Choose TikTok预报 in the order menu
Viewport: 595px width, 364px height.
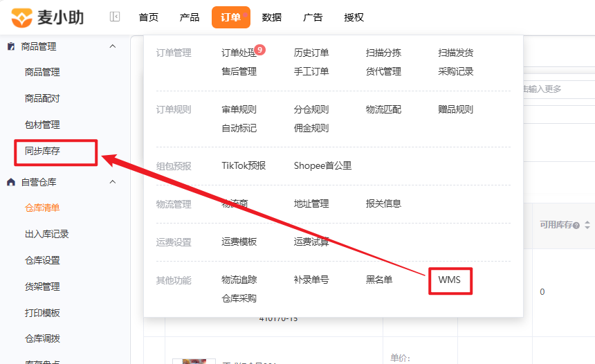coord(244,166)
